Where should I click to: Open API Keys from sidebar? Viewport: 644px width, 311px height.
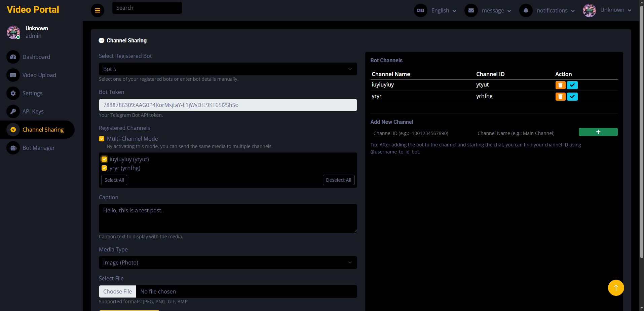[33, 111]
